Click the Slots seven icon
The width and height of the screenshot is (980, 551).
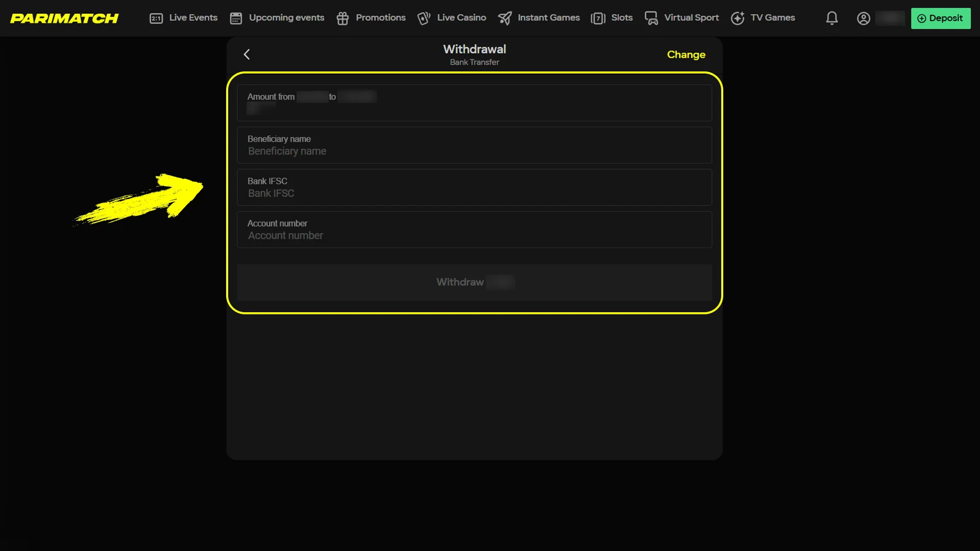(598, 18)
